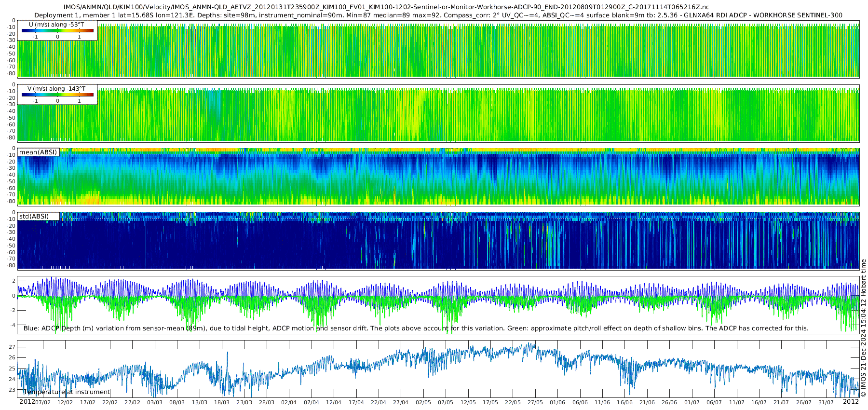Click the 2012 year label at left
The height and width of the screenshot is (410, 868).
click(27, 402)
